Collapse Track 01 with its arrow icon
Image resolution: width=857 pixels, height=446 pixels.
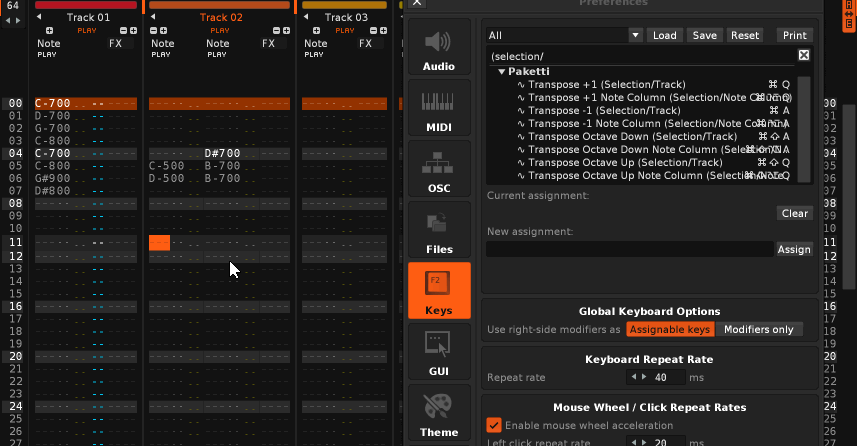coord(39,18)
